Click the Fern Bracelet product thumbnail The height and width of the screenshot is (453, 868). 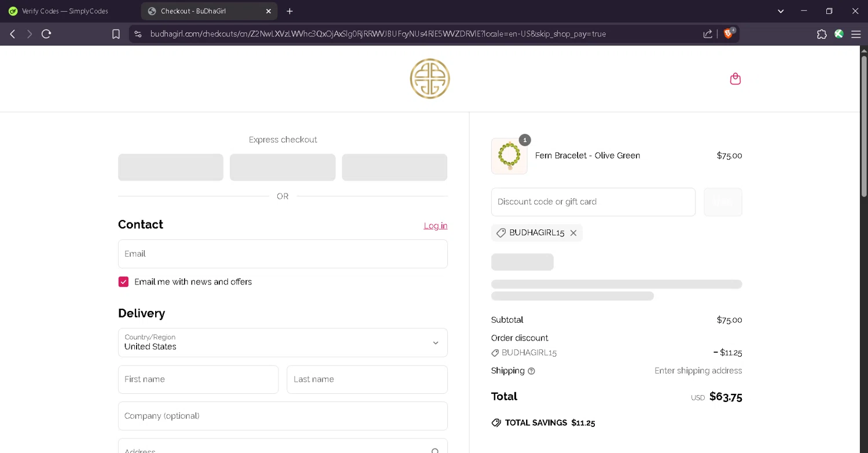point(509,156)
